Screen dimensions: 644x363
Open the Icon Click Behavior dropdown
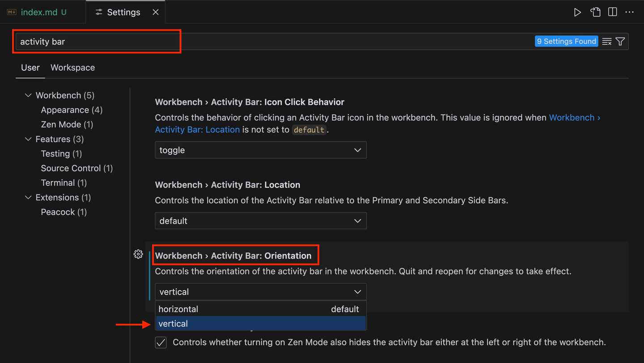click(x=261, y=150)
